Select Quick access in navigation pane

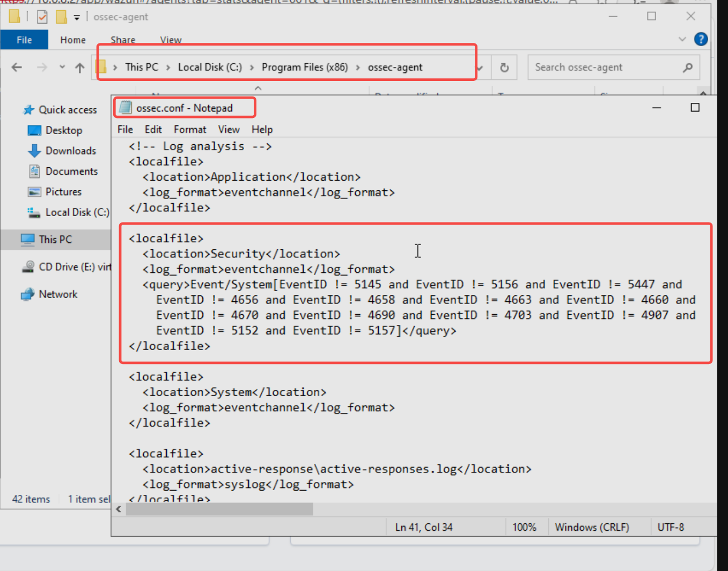pos(68,110)
